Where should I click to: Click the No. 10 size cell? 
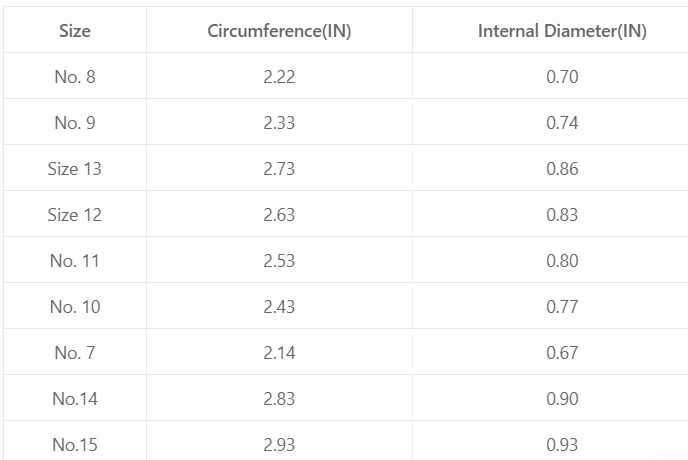75,307
